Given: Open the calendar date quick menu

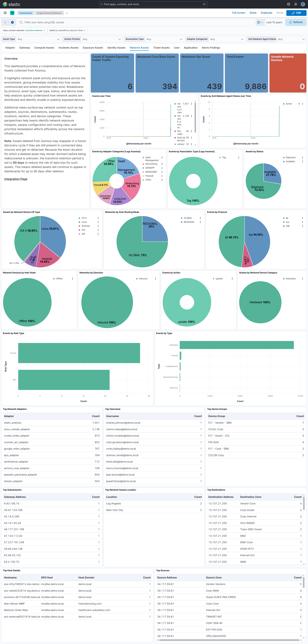Looking at the screenshot, I should tap(260, 22).
